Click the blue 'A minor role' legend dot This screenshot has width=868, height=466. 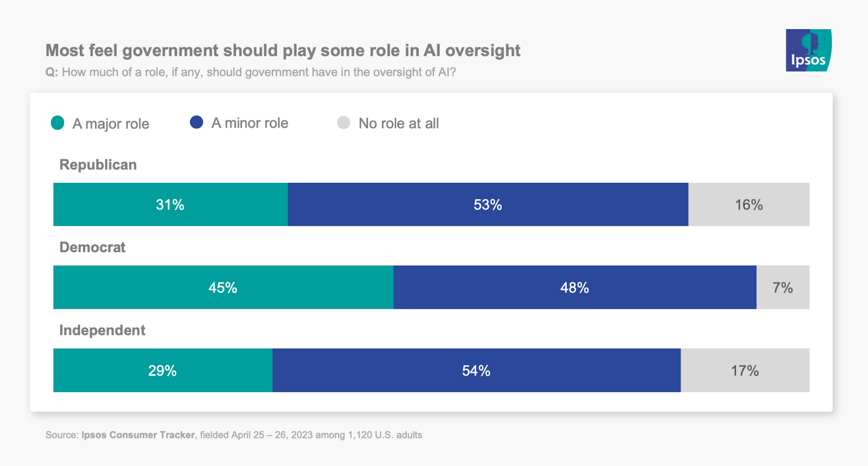coord(196,123)
